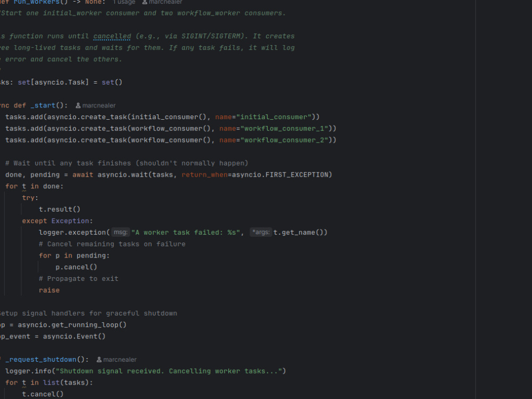Click the "msg:" parameter hint in logger.exception
The image size is (532, 399).
pyautogui.click(x=120, y=232)
